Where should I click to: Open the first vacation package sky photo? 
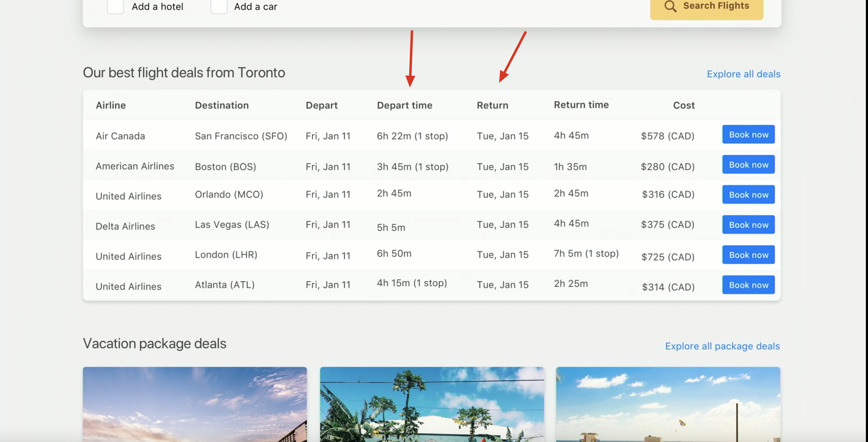coord(195,404)
